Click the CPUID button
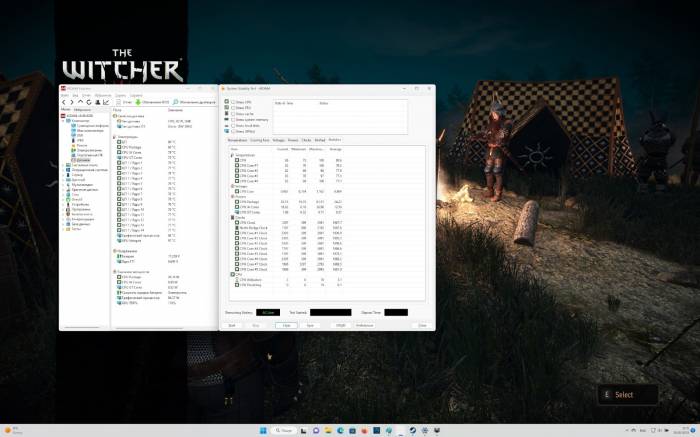The image size is (700, 437). click(x=341, y=325)
